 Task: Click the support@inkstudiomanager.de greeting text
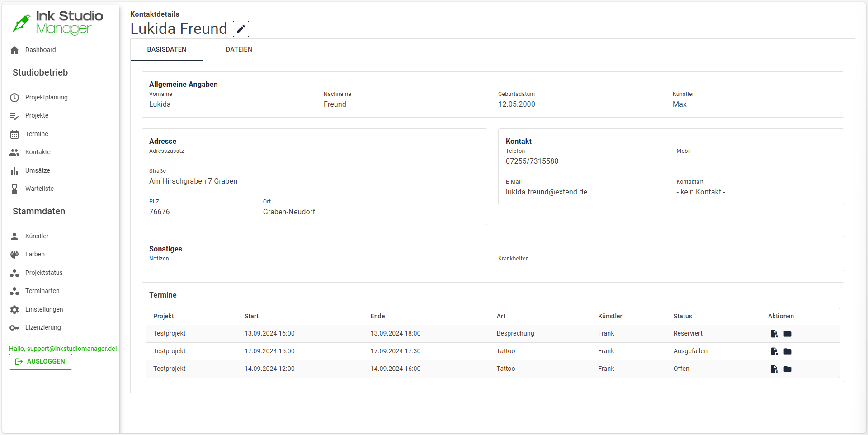63,349
